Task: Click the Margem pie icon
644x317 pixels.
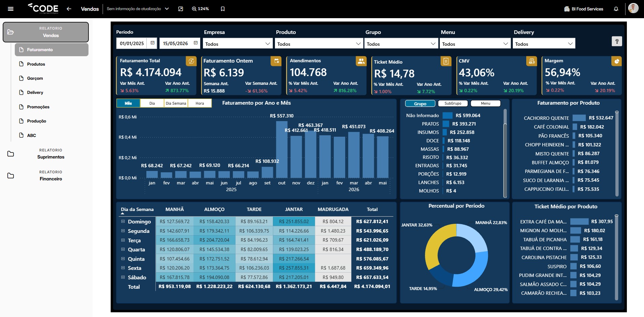Action: pos(617,61)
